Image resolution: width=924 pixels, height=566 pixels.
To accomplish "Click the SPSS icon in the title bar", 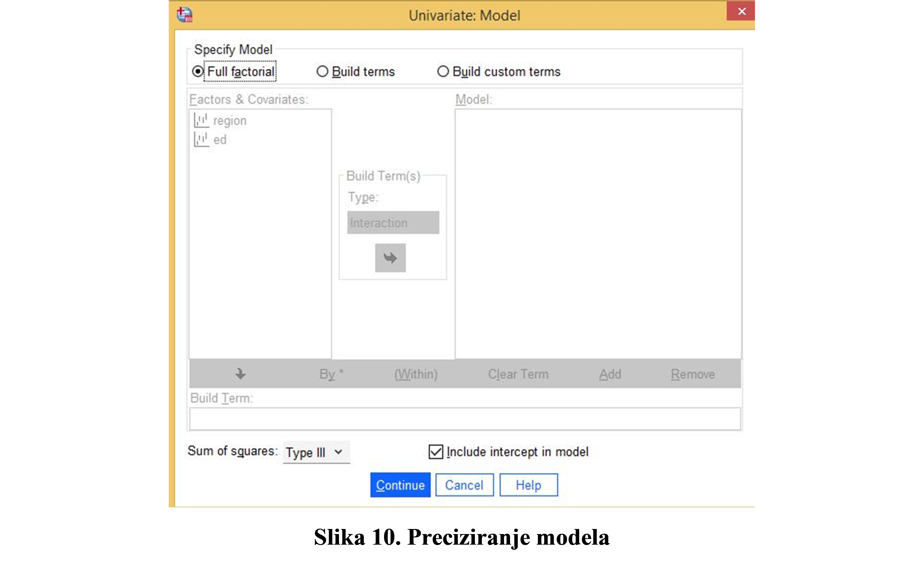I will (x=185, y=15).
